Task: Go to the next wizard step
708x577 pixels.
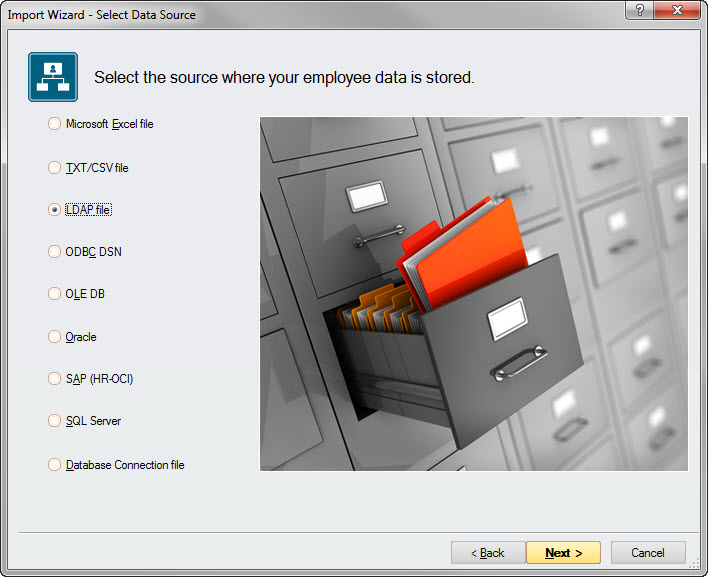Action: tap(563, 553)
